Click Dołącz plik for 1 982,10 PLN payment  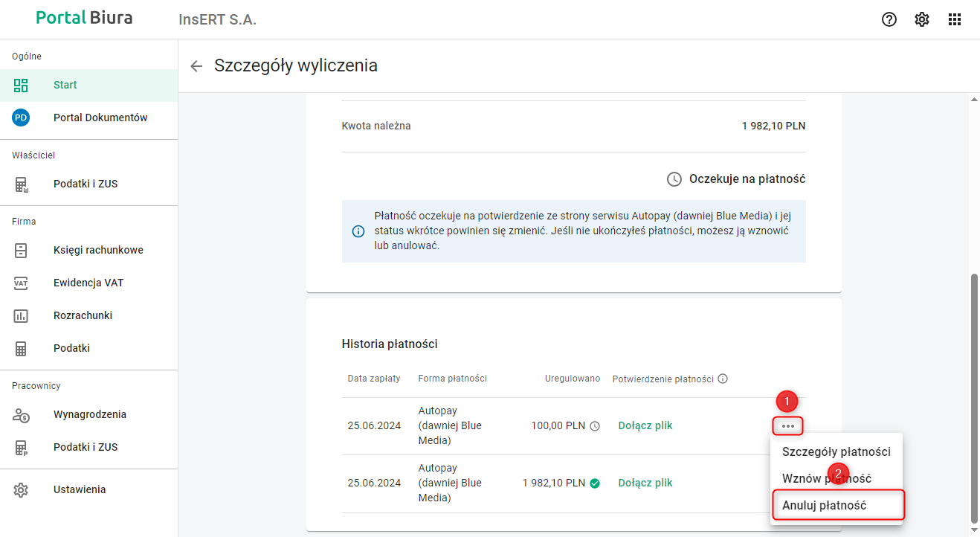(645, 483)
